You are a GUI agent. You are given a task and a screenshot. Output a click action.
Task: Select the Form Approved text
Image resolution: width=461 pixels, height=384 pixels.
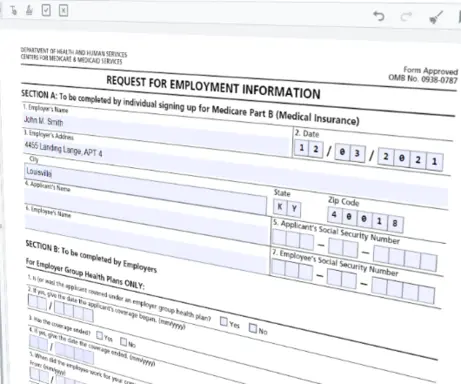(431, 71)
